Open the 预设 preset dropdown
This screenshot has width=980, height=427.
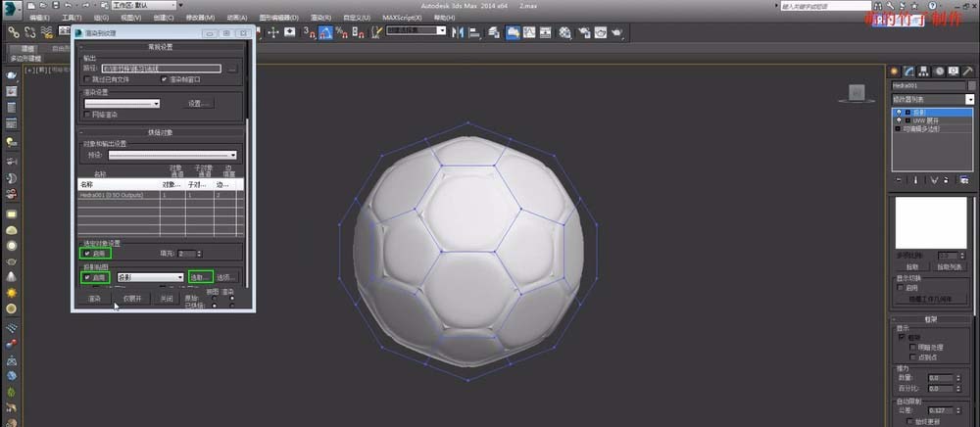(172, 155)
